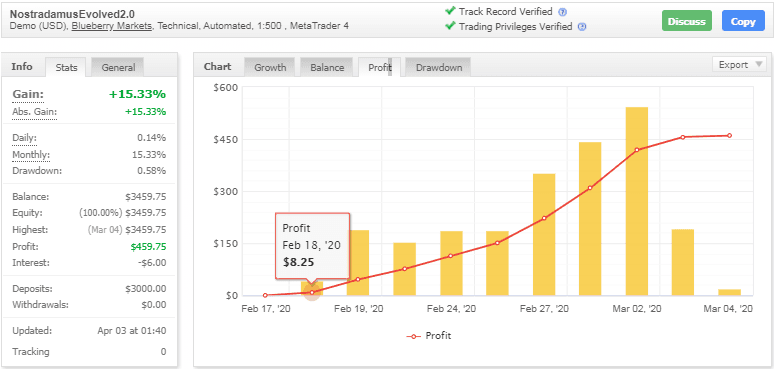Show the Drawdown chart tab
Viewport: 774px width, 369px height.
tap(438, 68)
